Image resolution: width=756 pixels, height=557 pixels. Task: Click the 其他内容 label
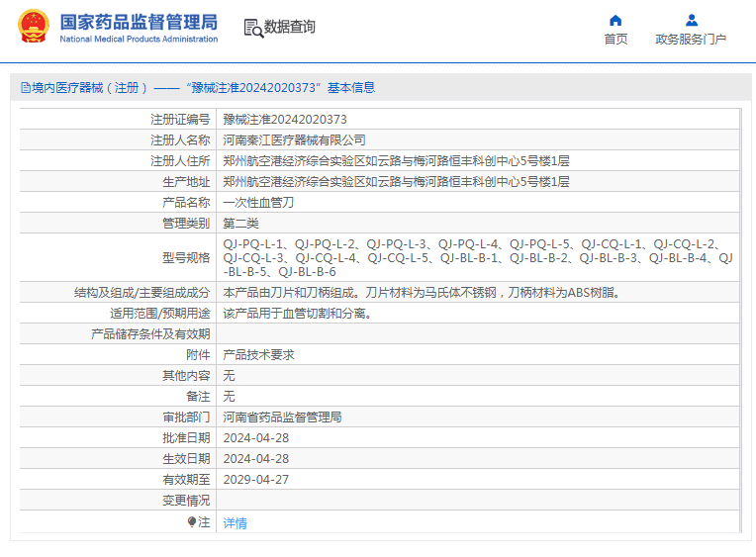186,376
